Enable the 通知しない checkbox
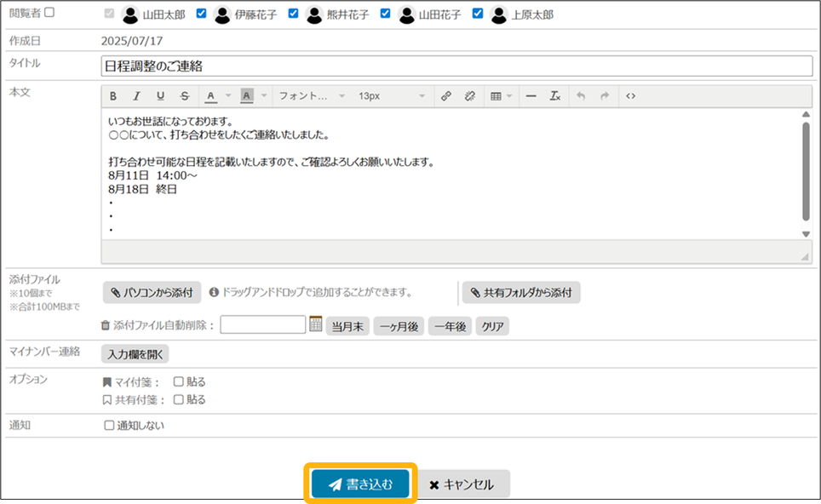Image resolution: width=821 pixels, height=504 pixels. click(109, 426)
